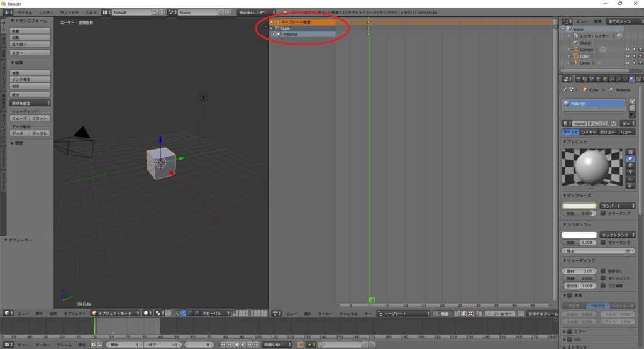Open the オブジェクトモード dropdown
This screenshot has width=644, height=349.
coord(116,313)
